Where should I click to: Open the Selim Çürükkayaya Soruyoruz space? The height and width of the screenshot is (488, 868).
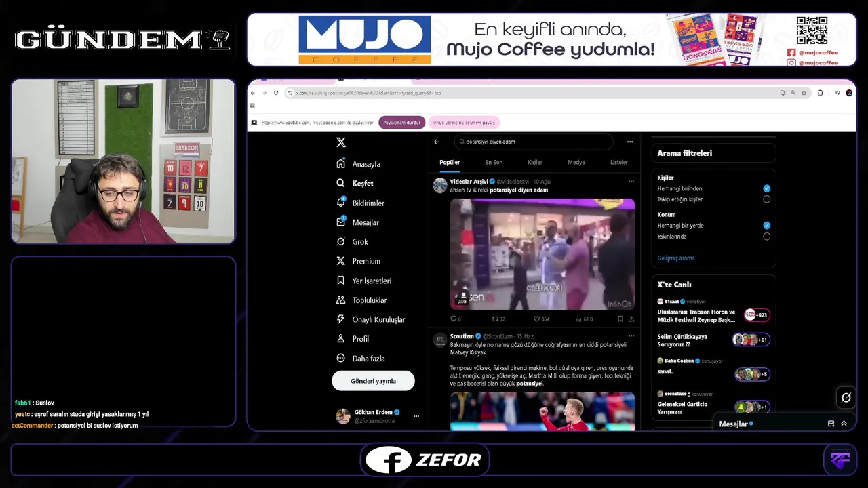713,340
